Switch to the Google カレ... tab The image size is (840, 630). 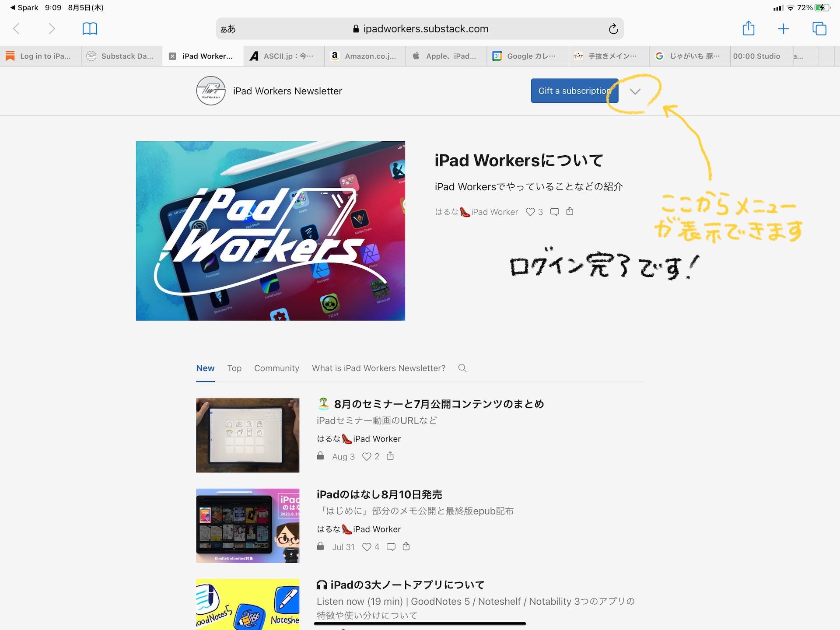[x=527, y=56]
